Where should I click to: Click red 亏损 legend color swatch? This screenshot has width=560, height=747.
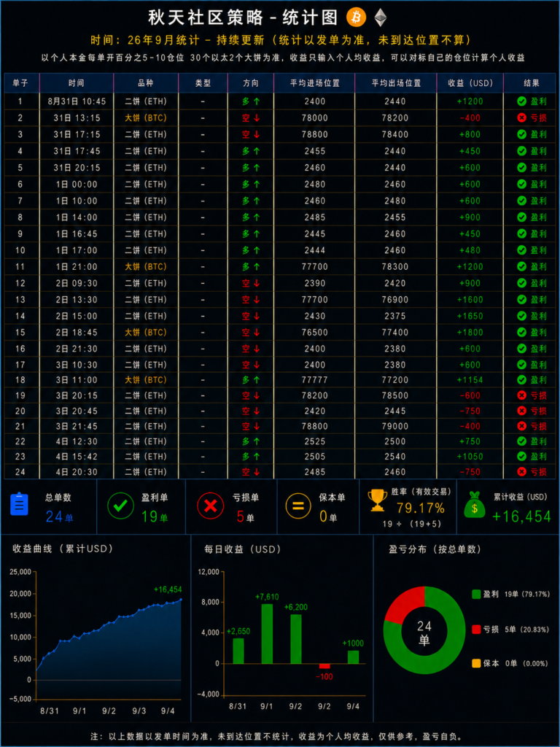[476, 630]
